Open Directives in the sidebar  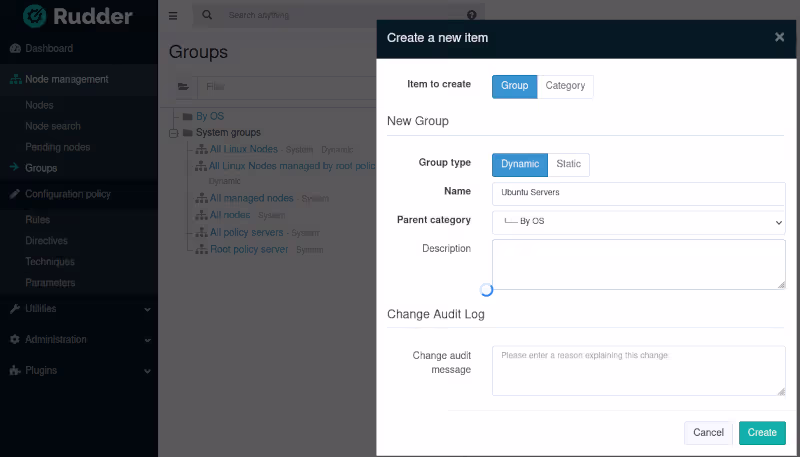tap(47, 240)
